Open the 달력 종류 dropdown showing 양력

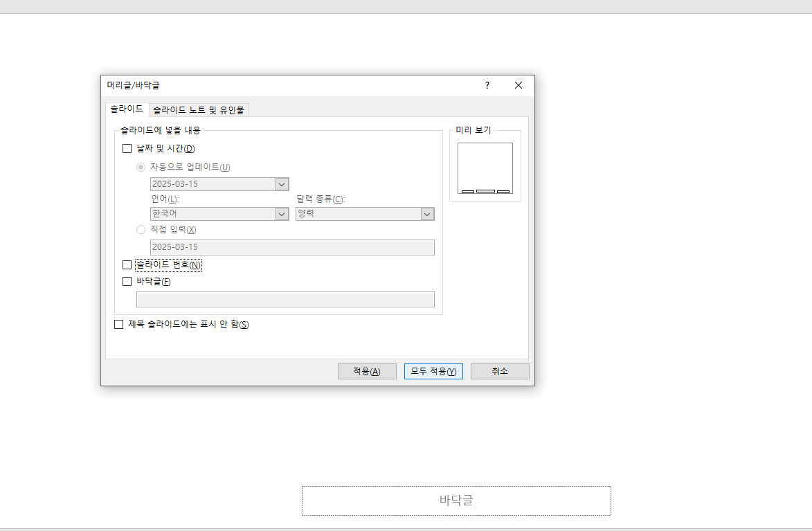click(427, 214)
